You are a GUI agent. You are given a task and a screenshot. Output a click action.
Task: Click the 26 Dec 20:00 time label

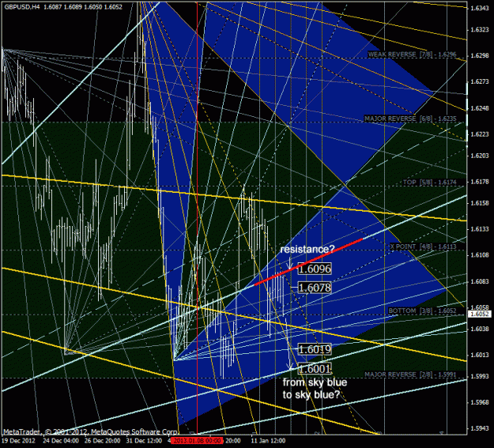coord(102,440)
